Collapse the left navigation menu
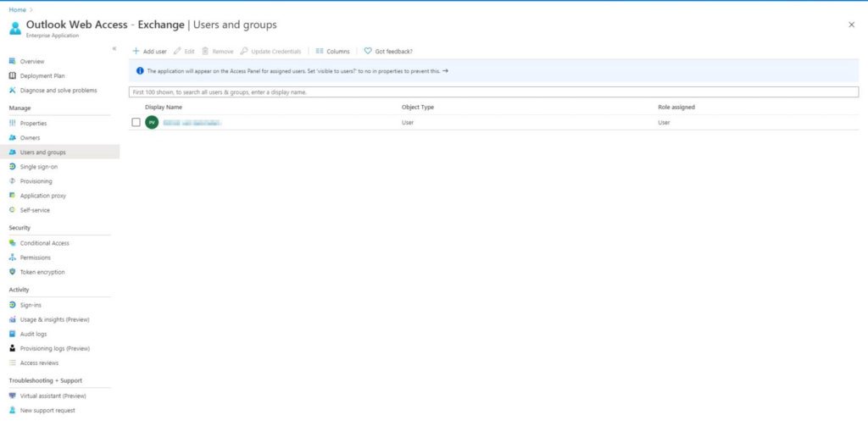The width and height of the screenshot is (868, 421). click(114, 48)
